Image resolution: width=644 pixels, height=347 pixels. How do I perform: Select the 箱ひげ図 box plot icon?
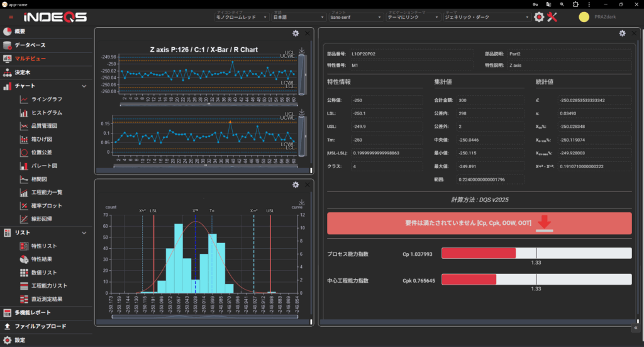coord(24,139)
